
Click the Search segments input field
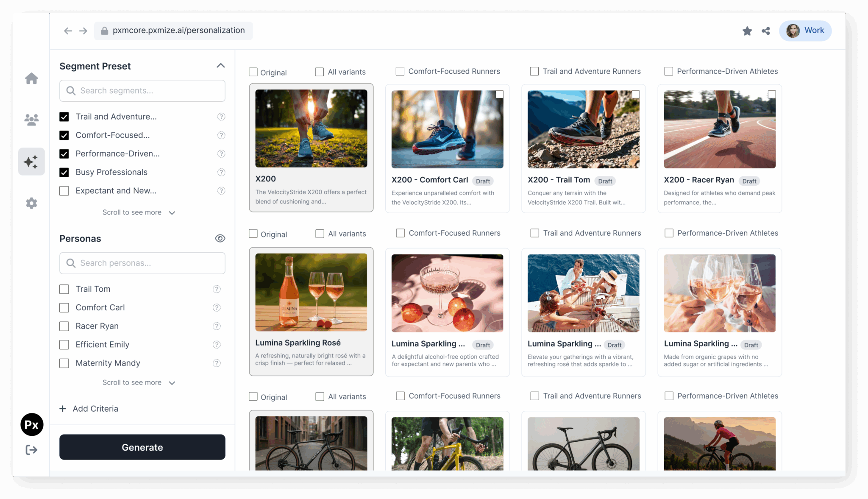(142, 91)
